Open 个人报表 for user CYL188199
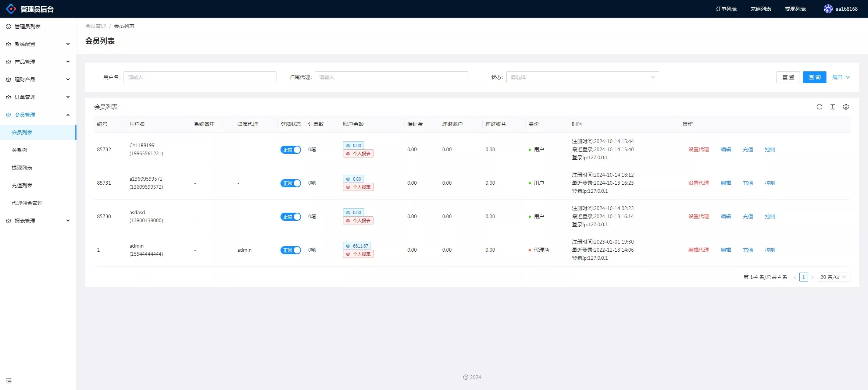 point(358,154)
